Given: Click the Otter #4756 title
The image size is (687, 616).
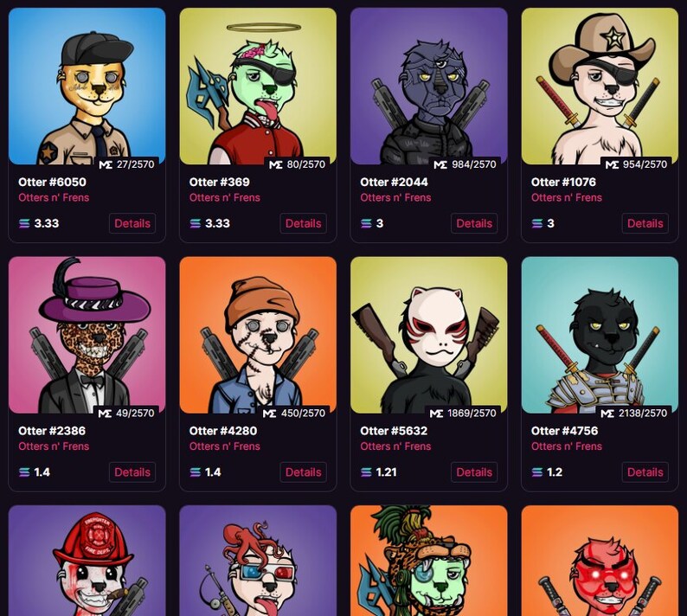Looking at the screenshot, I should [x=564, y=431].
